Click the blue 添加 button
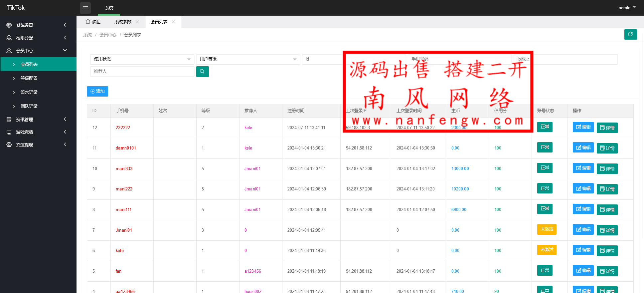Screen dimensions: 644x293 [97, 91]
